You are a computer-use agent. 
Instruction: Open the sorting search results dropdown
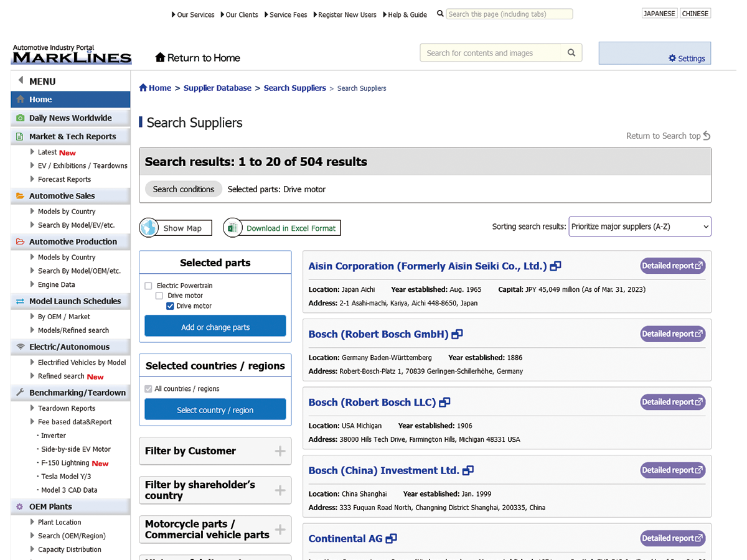point(640,226)
